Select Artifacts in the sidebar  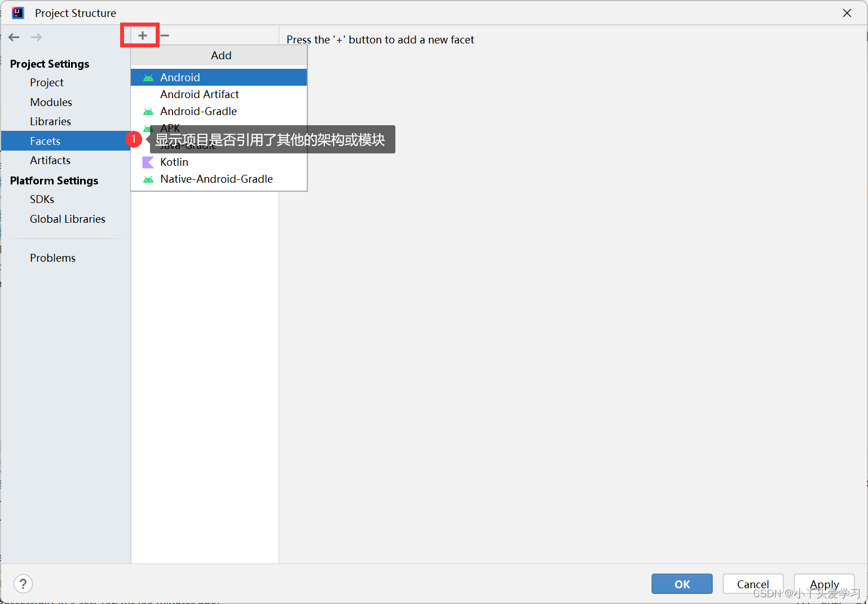tap(50, 160)
